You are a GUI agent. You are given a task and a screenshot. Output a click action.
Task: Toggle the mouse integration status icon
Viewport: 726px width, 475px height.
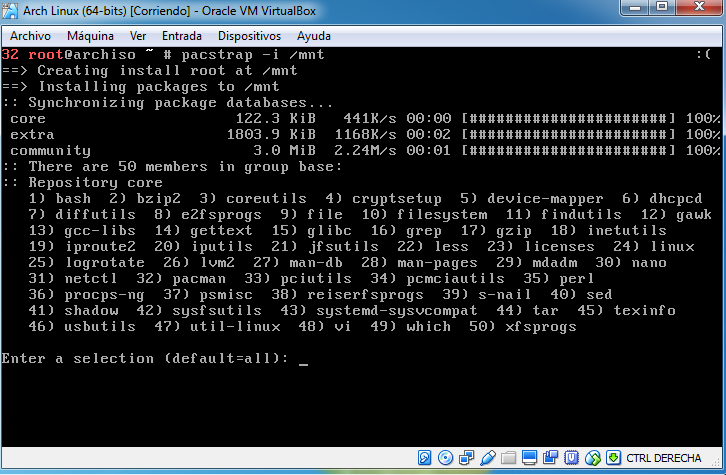tap(592, 458)
